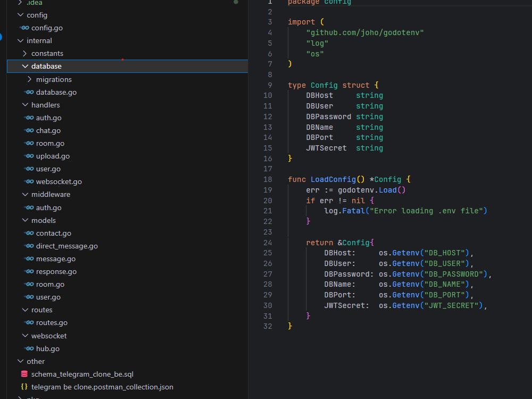Click the Go icon beside upload.go

point(29,156)
